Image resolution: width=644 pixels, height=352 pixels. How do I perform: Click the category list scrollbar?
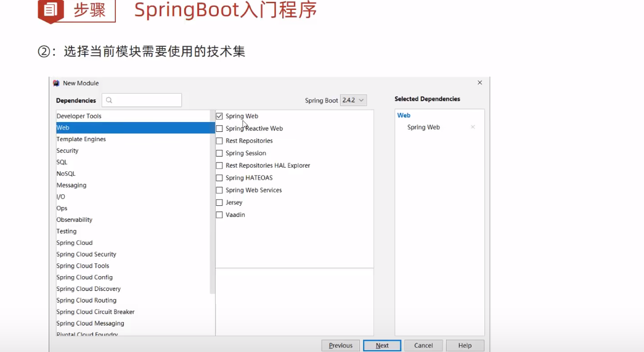[213, 201]
